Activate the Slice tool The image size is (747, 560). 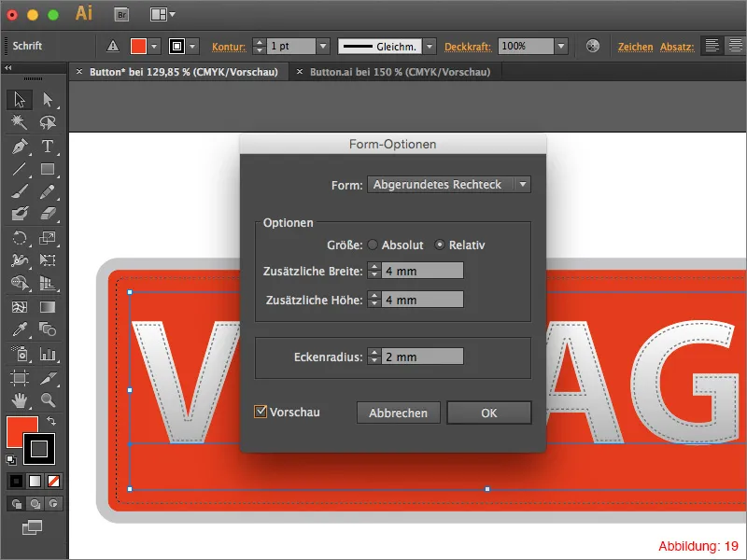[48, 378]
